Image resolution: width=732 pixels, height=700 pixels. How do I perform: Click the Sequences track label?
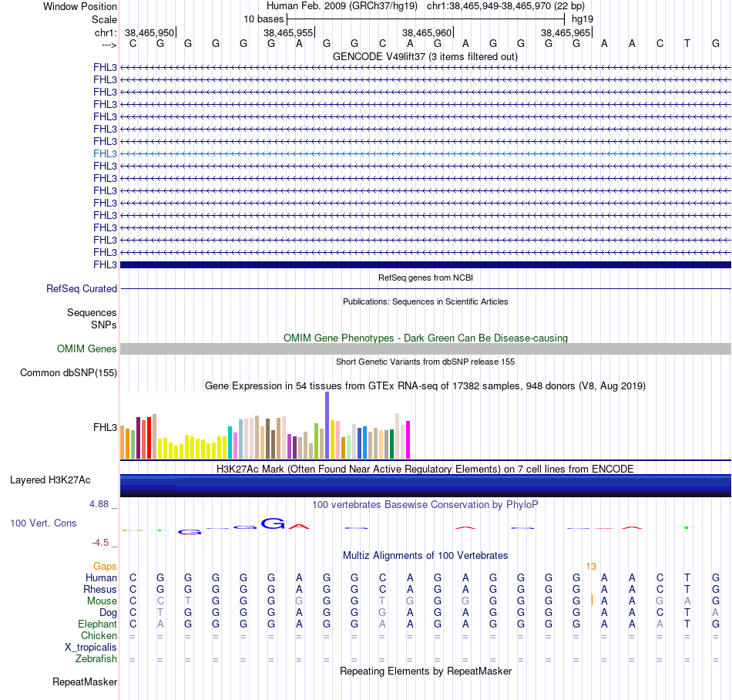click(92, 312)
